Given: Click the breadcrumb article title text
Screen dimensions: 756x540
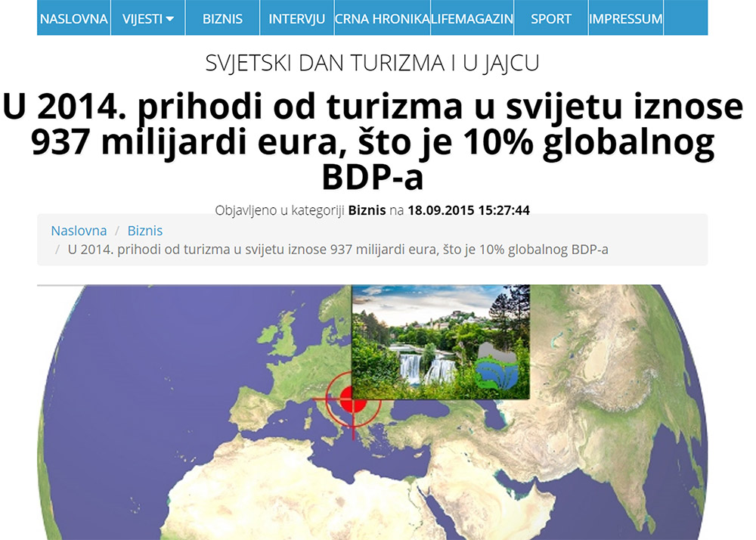Looking at the screenshot, I should point(338,250).
